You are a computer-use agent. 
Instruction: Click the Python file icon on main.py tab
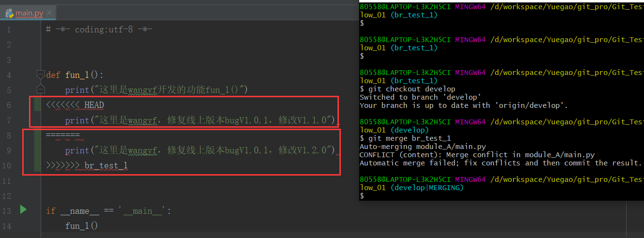pyautogui.click(x=9, y=13)
